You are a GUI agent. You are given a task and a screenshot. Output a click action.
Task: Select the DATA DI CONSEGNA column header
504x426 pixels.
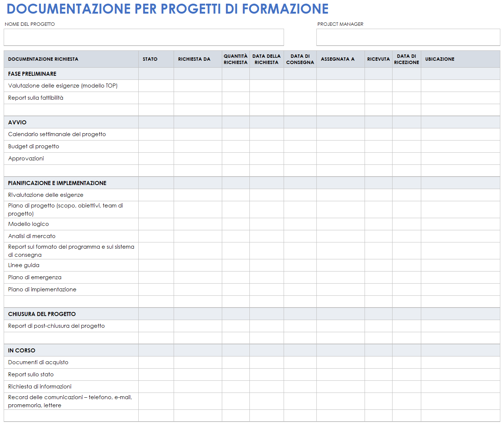[x=300, y=59]
